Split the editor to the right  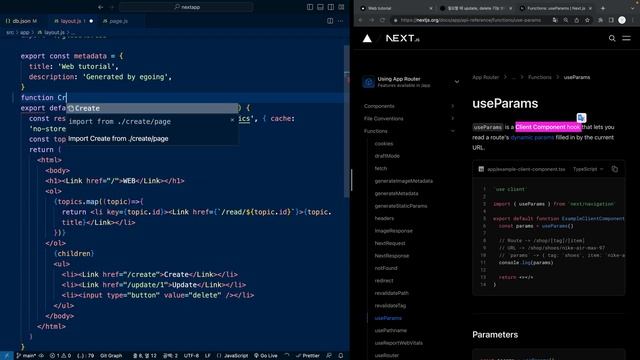point(330,21)
